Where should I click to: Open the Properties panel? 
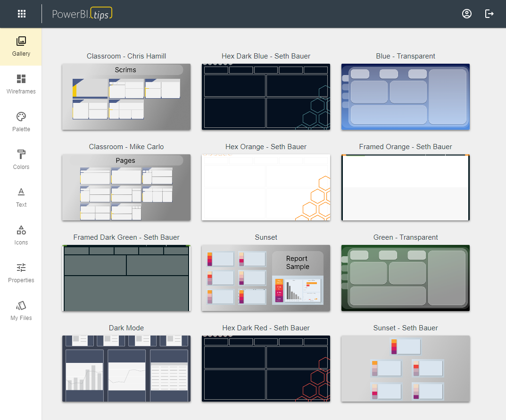point(21,272)
